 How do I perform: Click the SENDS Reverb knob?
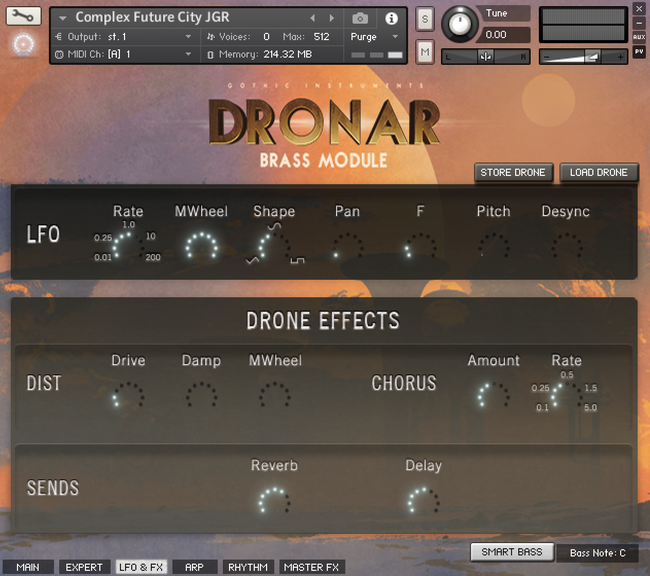point(274,500)
